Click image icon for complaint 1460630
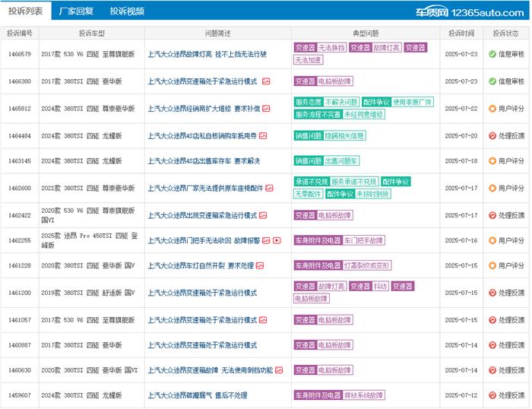The width and height of the screenshot is (532, 409). (279, 370)
